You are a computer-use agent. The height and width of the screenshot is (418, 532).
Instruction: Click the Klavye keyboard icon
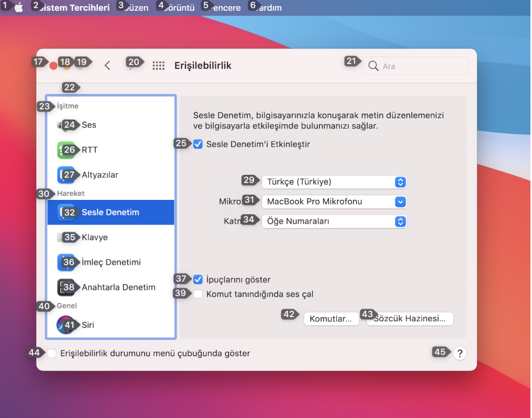point(66,237)
